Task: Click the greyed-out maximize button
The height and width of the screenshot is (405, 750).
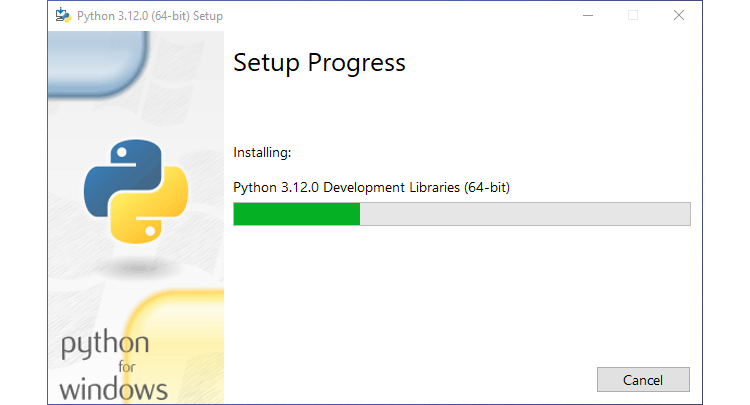Action: [x=633, y=15]
